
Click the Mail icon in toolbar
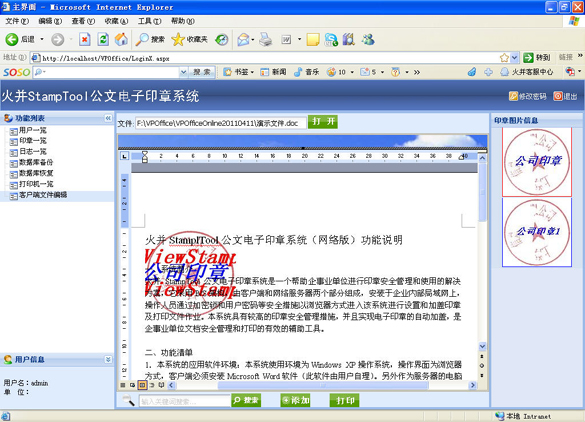243,39
